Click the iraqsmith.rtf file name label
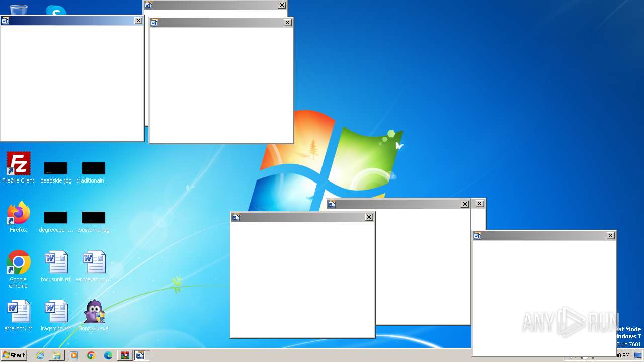 pyautogui.click(x=56, y=328)
